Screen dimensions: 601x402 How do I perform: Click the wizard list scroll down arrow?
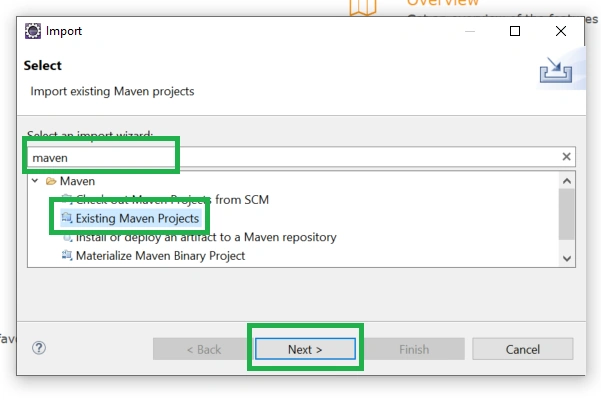point(567,258)
